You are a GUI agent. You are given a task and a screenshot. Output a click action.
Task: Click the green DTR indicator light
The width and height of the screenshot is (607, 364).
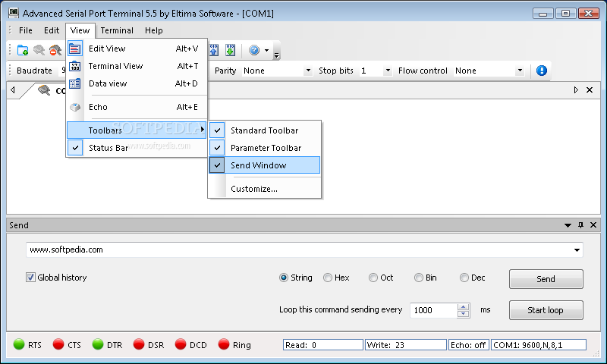pos(98,344)
